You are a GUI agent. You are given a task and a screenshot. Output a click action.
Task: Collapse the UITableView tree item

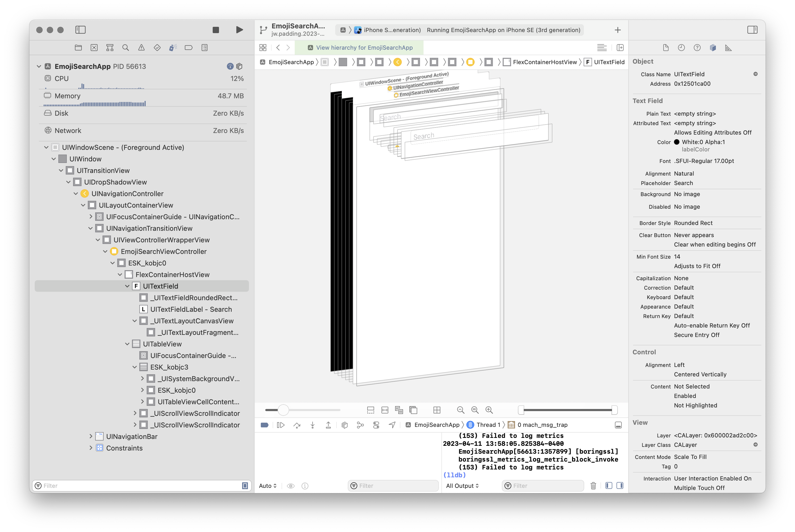point(127,344)
